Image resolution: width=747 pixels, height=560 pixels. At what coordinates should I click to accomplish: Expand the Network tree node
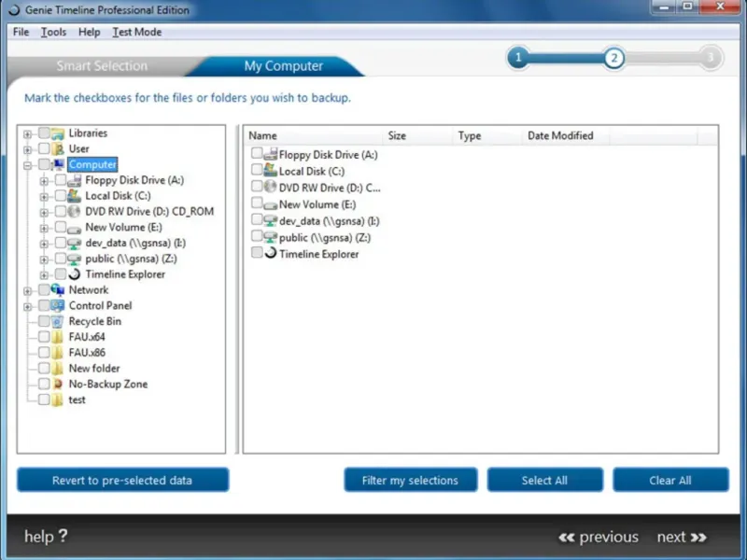pyautogui.click(x=28, y=291)
